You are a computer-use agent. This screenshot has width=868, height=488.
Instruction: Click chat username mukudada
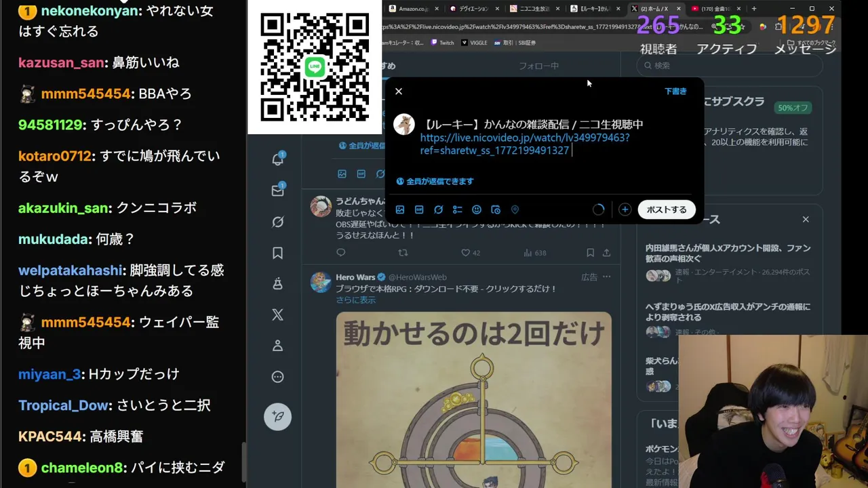pos(54,240)
